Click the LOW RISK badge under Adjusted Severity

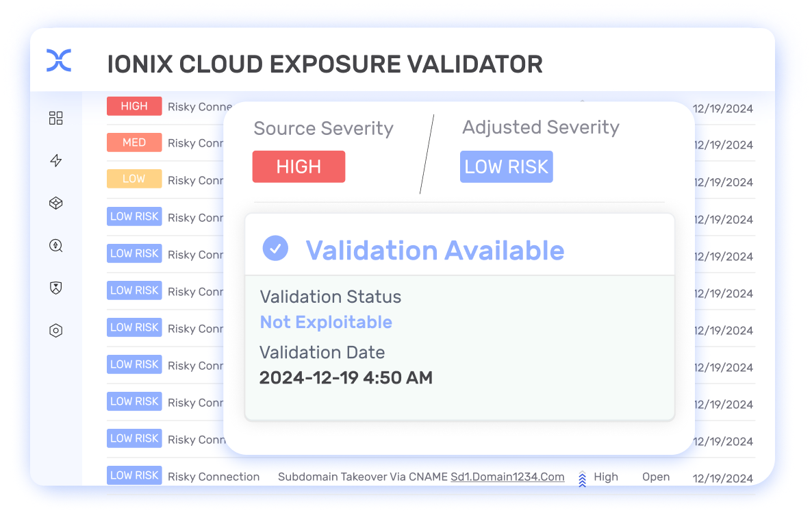click(x=507, y=167)
